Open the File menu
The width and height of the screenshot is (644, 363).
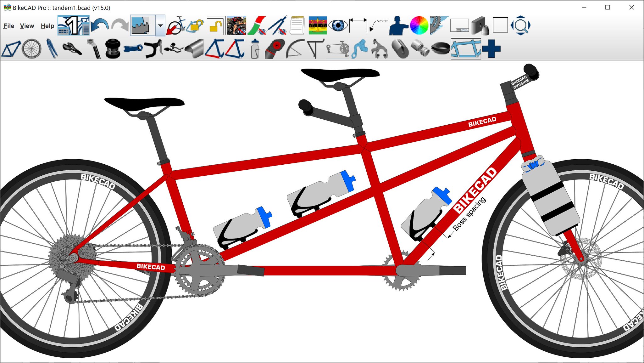pyautogui.click(x=8, y=26)
